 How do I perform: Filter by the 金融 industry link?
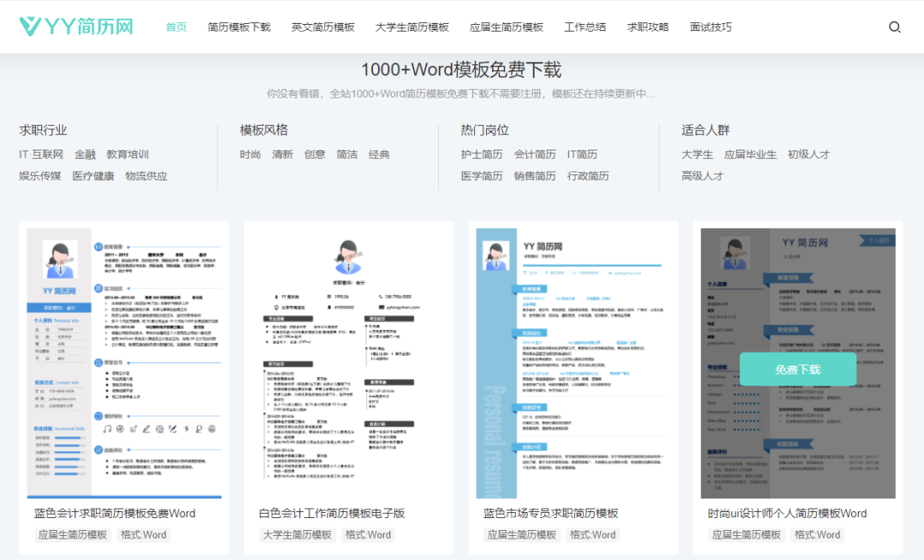coord(86,154)
